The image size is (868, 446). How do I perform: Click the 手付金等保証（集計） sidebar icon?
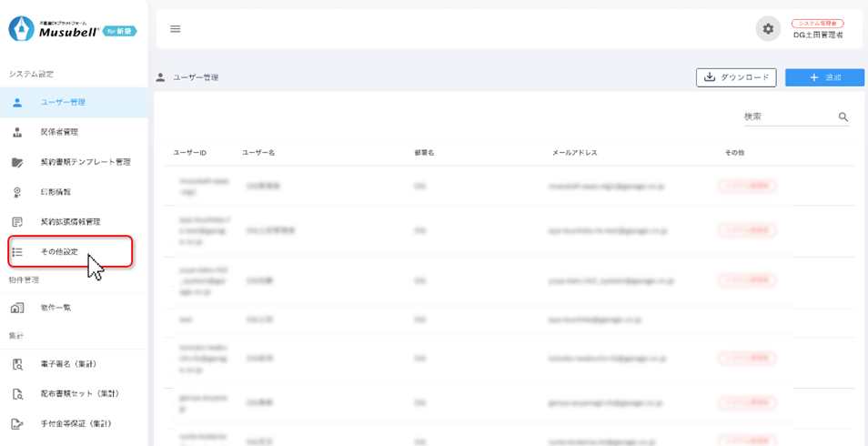point(17,423)
